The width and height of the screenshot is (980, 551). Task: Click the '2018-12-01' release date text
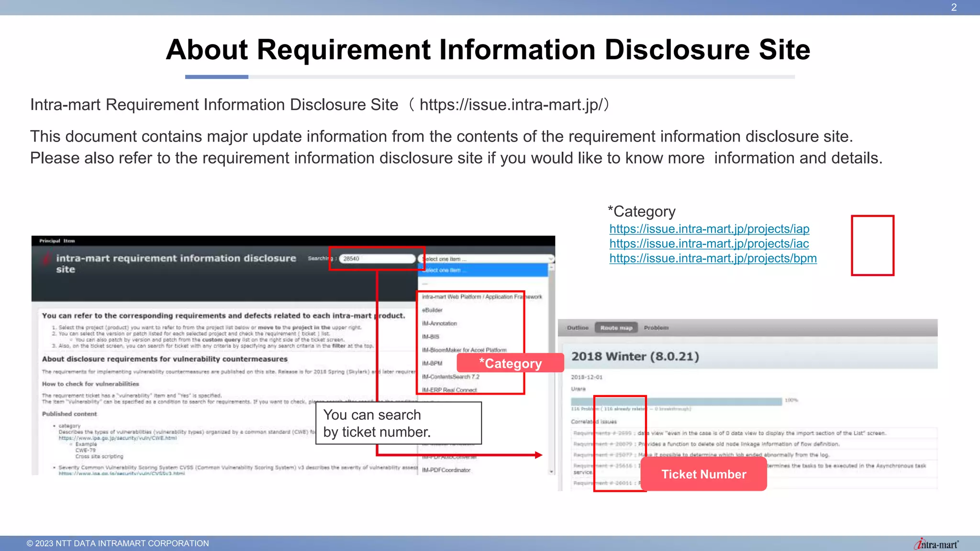click(x=587, y=378)
